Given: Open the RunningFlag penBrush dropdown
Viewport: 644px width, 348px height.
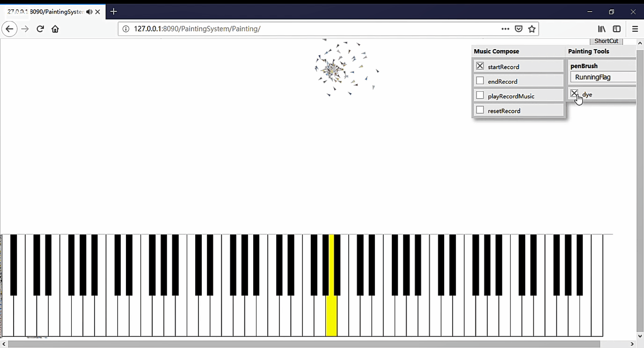Looking at the screenshot, I should 603,77.
